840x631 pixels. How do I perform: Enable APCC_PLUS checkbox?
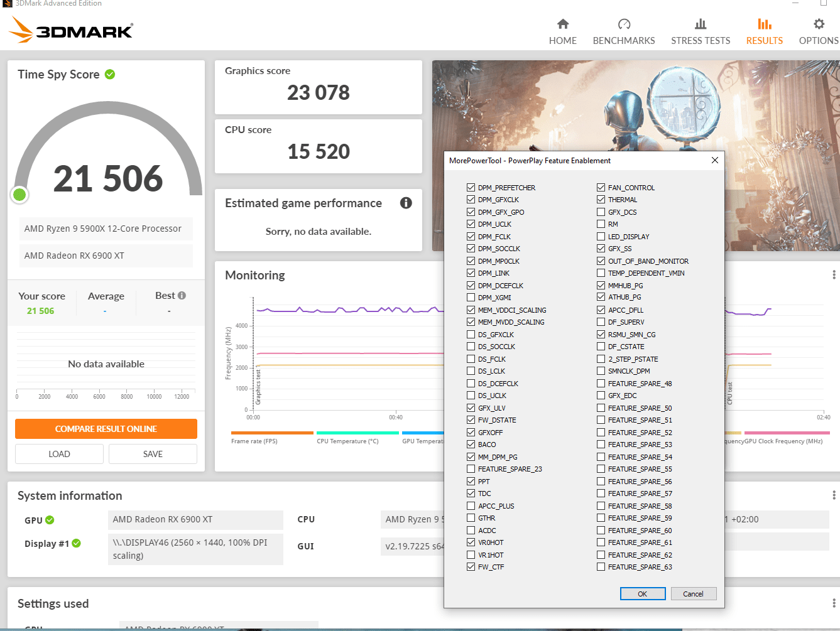tap(471, 505)
